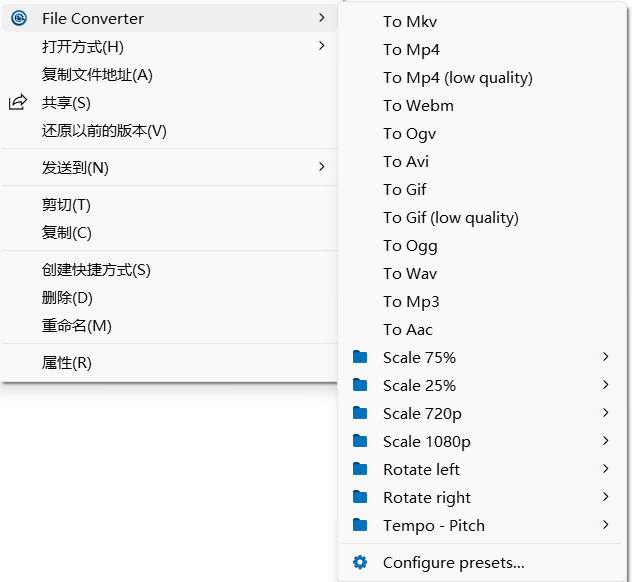The image size is (632, 582).
Task: Click the gear icon for Configure presets
Action: 360,563
